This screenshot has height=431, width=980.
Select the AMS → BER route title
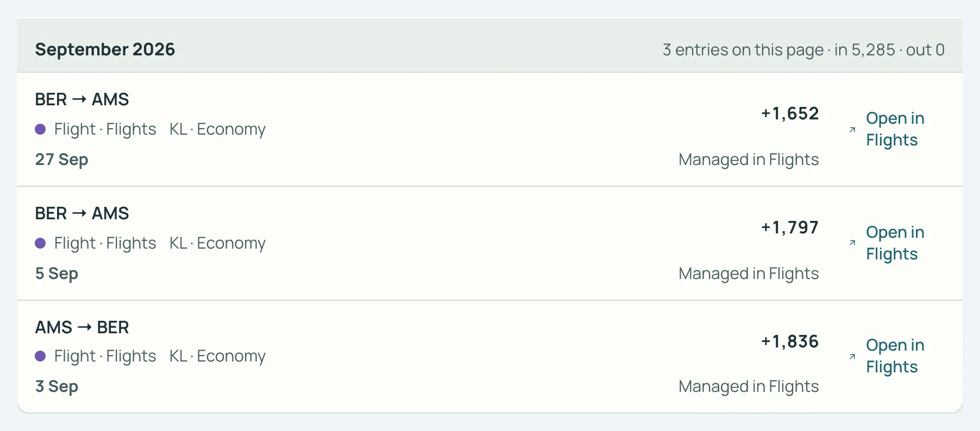(82, 327)
